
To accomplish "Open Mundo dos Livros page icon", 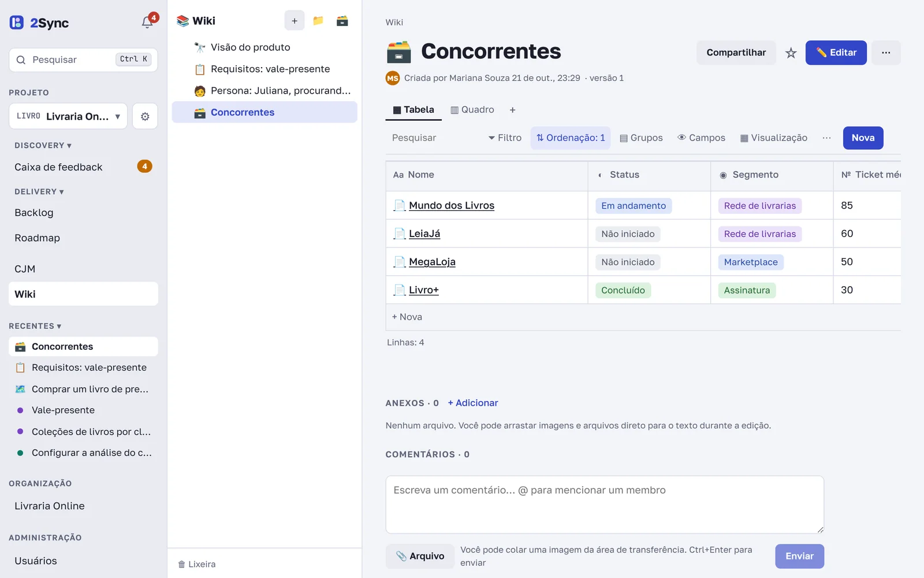I will click(399, 205).
